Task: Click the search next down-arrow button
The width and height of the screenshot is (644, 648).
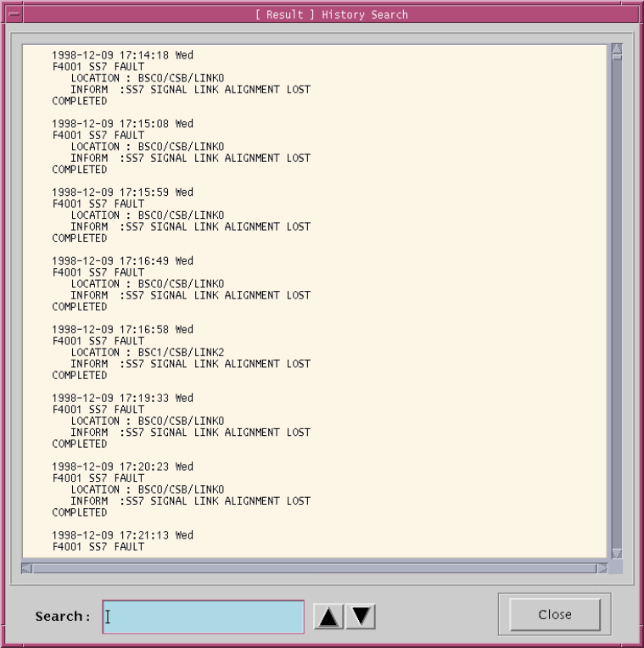Action: (361, 616)
